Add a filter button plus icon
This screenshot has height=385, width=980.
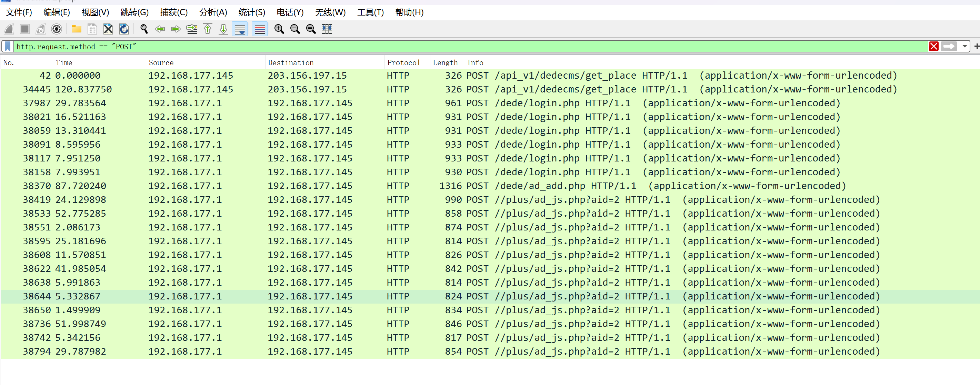coord(976,47)
